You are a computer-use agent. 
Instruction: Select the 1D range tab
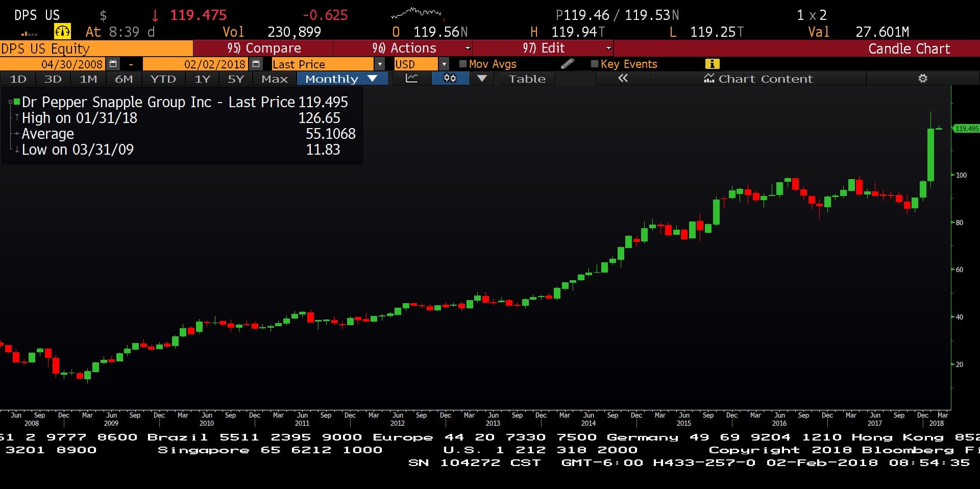coord(18,79)
